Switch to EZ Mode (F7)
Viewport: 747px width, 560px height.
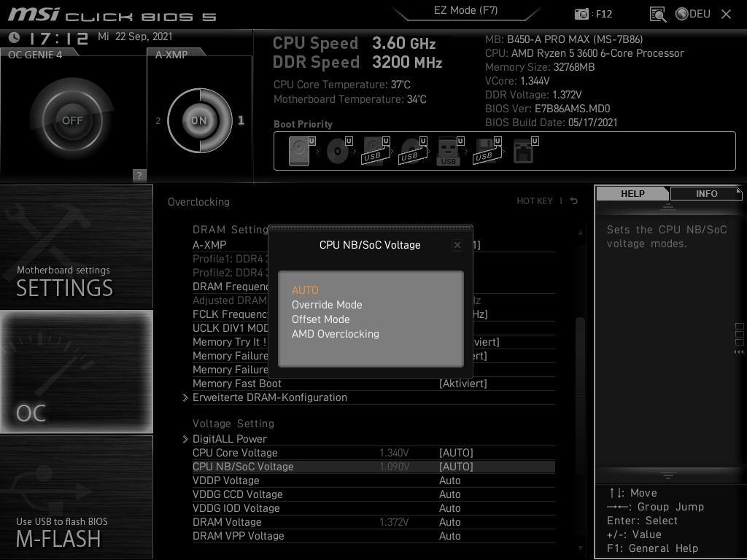(x=466, y=10)
